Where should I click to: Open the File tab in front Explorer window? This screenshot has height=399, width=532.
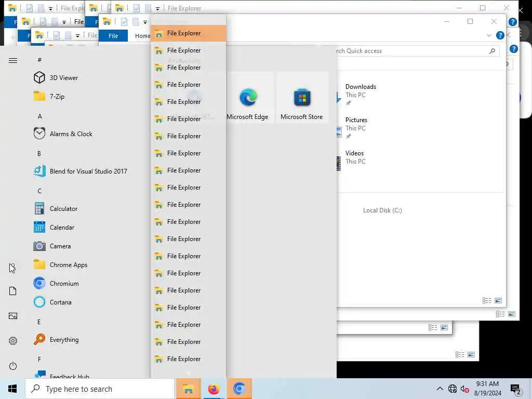point(113,36)
